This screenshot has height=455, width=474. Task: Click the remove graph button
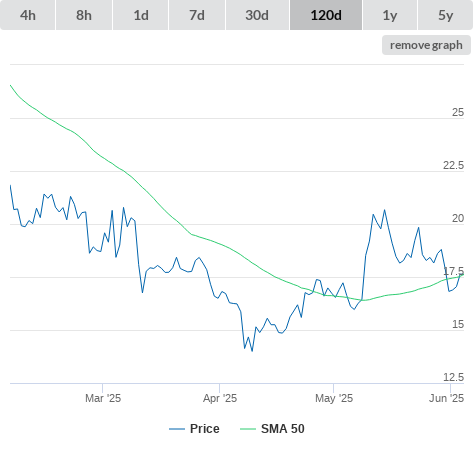[x=426, y=45]
